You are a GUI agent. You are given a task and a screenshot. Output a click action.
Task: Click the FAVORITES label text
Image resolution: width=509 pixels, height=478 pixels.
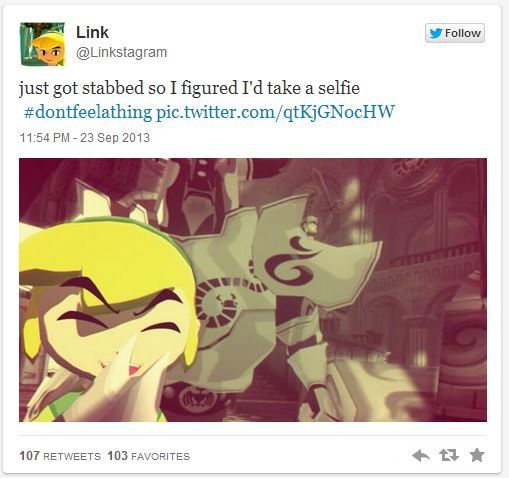click(x=161, y=456)
